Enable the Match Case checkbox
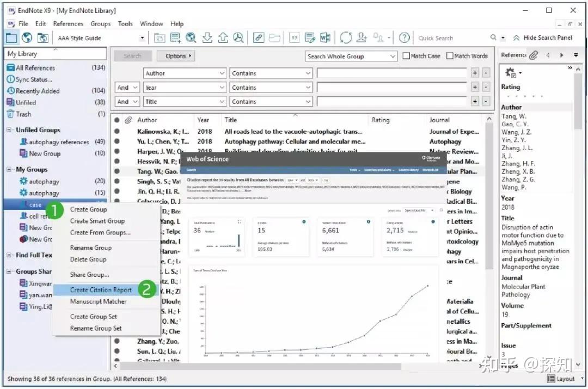588x389 pixels. [406, 55]
